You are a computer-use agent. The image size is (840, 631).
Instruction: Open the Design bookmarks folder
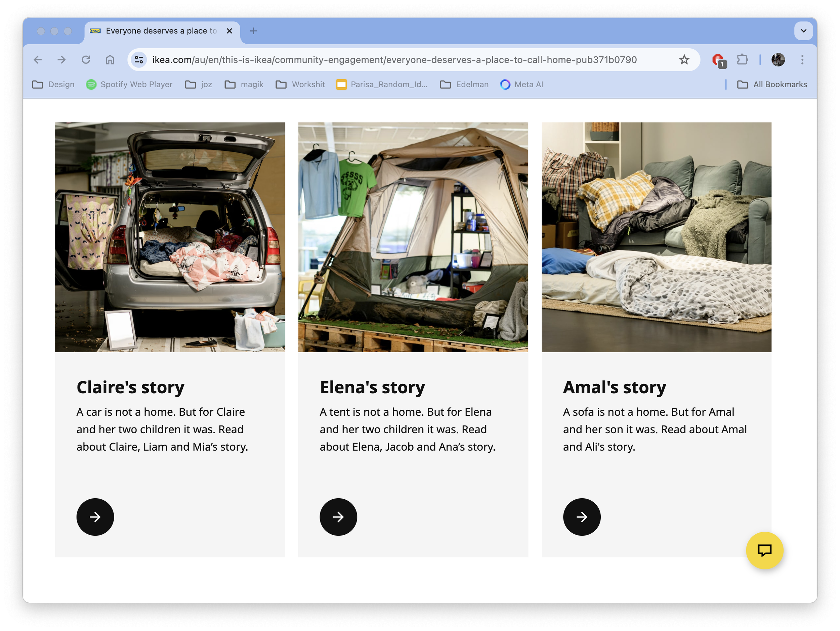(x=53, y=84)
